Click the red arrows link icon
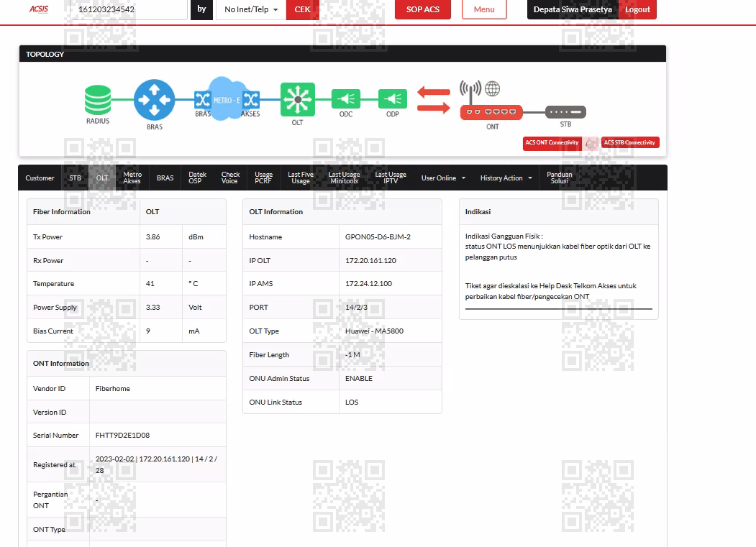 (x=434, y=99)
